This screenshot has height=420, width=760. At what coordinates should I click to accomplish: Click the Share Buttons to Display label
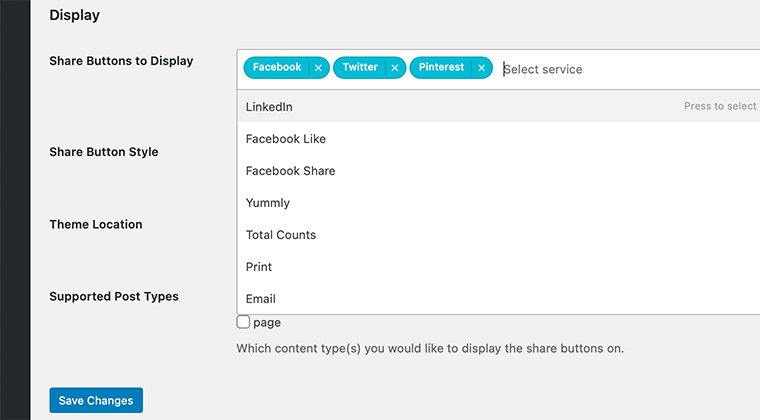pyautogui.click(x=121, y=61)
